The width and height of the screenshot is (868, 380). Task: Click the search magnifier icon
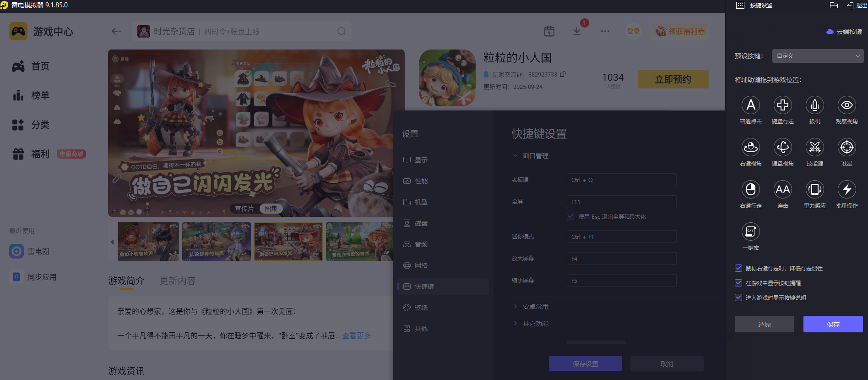click(x=342, y=31)
